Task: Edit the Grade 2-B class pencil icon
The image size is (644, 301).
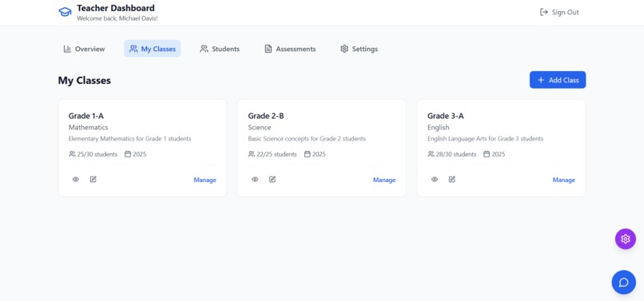Action: click(x=272, y=179)
